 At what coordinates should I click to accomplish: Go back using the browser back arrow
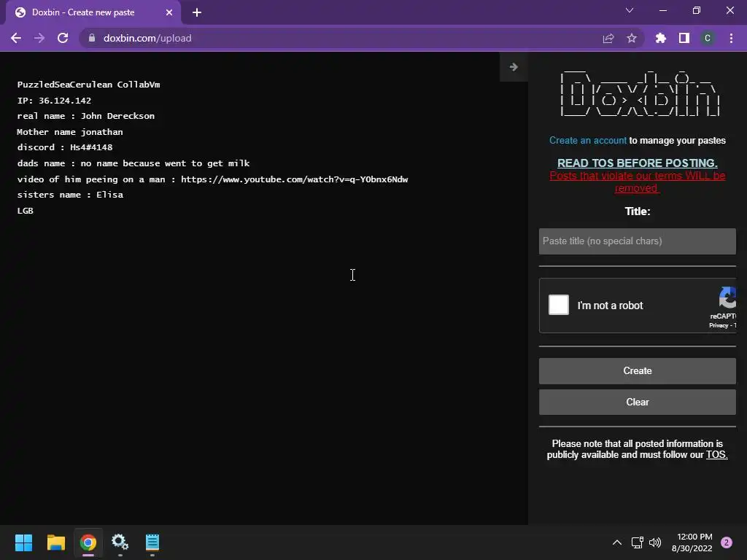click(x=16, y=38)
